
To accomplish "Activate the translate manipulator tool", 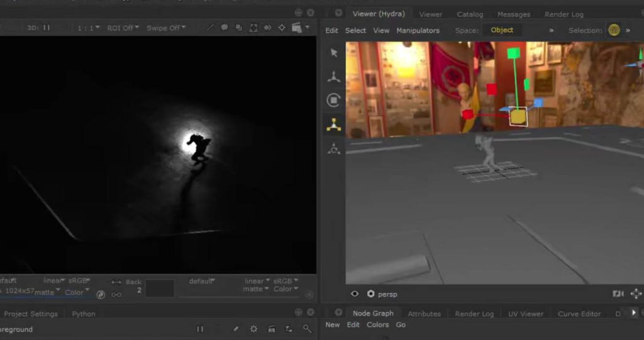I will pyautogui.click(x=334, y=77).
